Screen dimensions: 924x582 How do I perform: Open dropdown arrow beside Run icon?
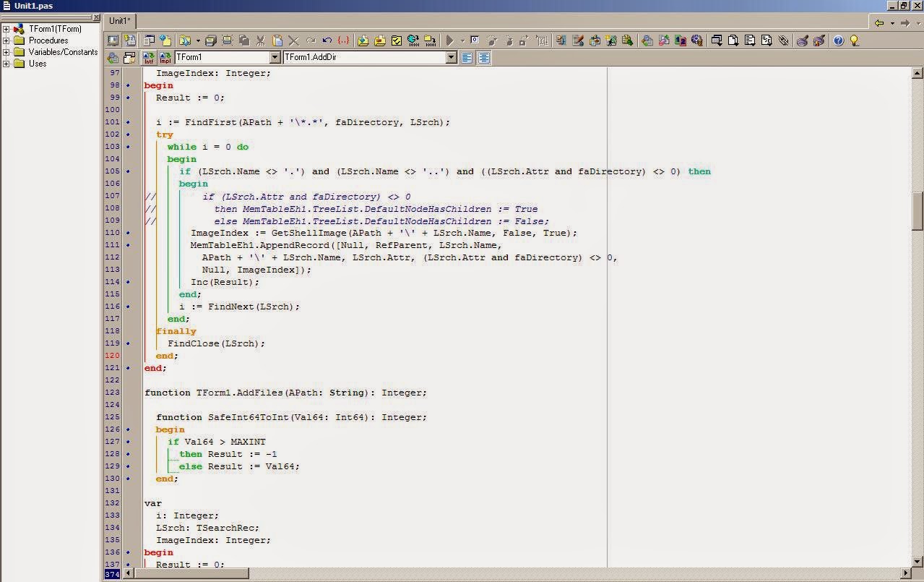pos(462,40)
